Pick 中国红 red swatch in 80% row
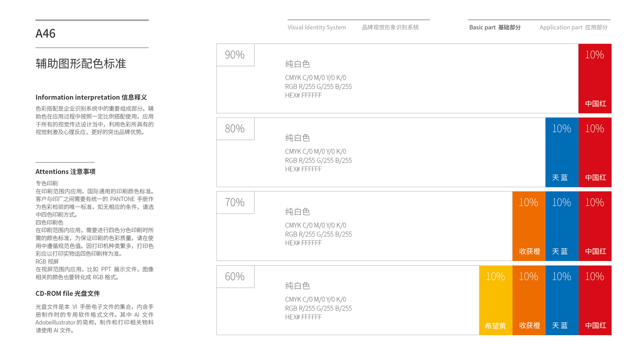644x362 pixels. click(x=595, y=152)
